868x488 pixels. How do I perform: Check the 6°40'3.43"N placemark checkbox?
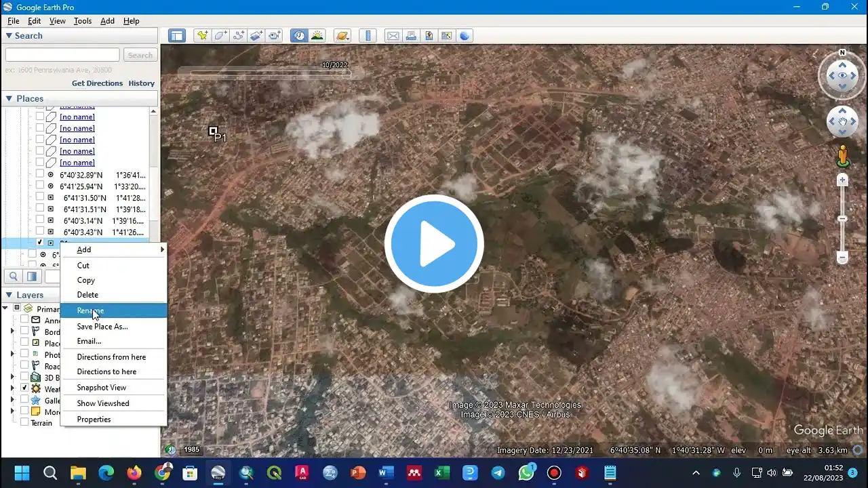click(40, 232)
